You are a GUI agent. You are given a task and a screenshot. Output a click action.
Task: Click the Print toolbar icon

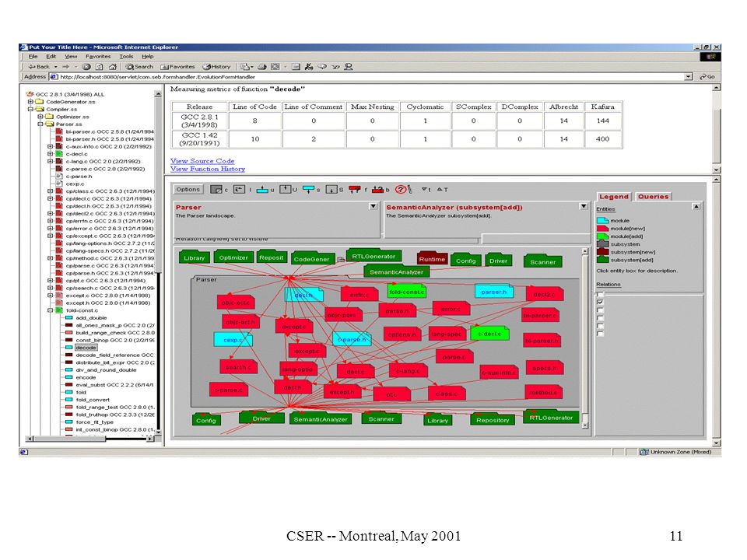(262, 67)
